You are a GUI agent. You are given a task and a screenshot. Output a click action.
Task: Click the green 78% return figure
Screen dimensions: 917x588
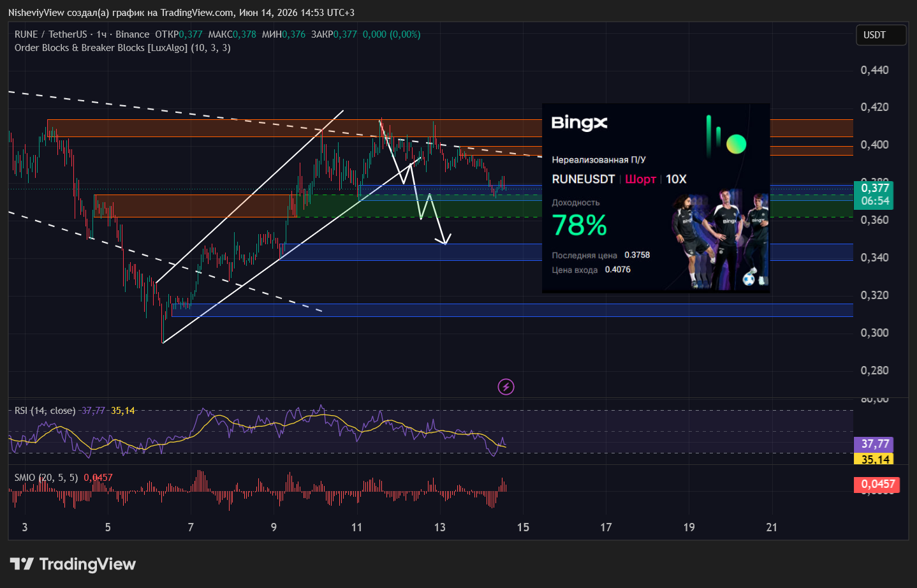click(x=579, y=225)
